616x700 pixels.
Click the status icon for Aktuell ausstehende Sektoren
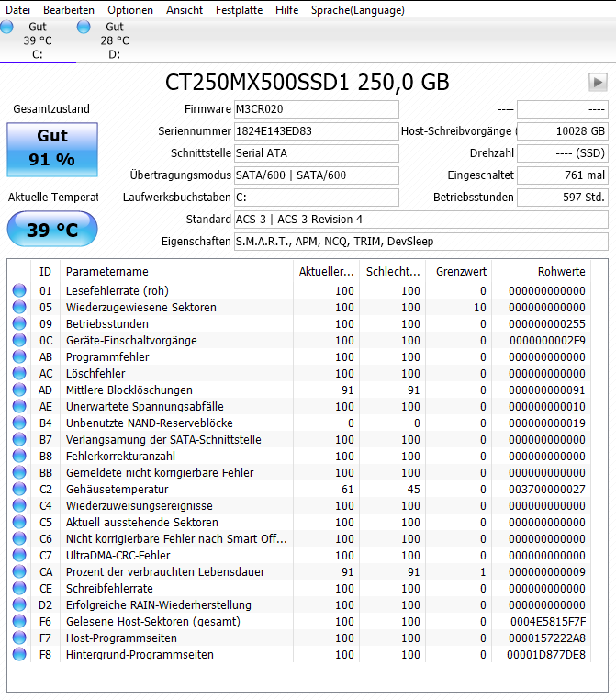tap(19, 522)
